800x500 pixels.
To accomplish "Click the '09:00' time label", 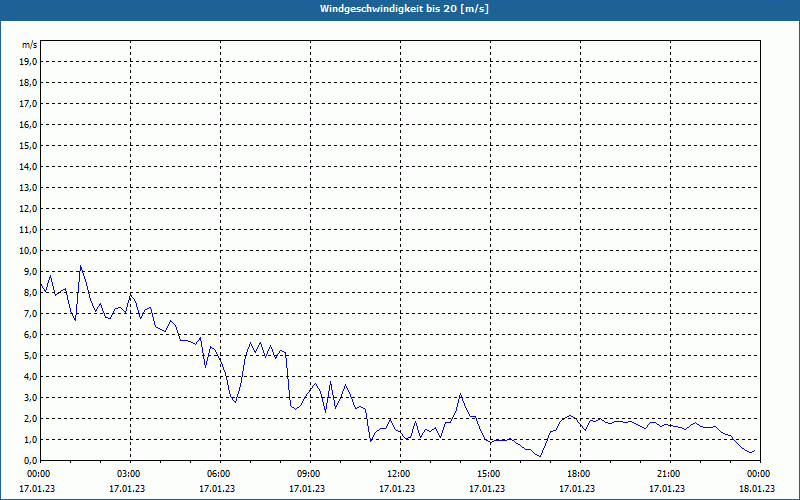I will coord(310,474).
